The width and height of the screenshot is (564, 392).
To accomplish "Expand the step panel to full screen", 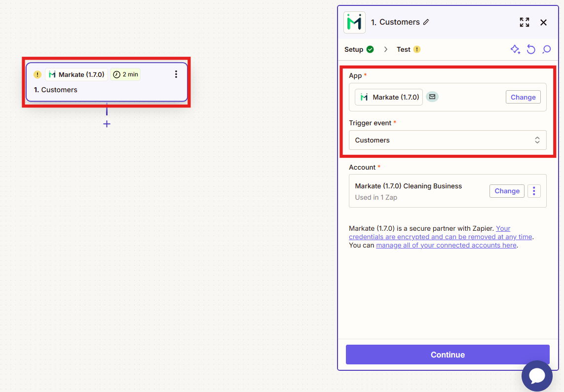I will [x=525, y=22].
